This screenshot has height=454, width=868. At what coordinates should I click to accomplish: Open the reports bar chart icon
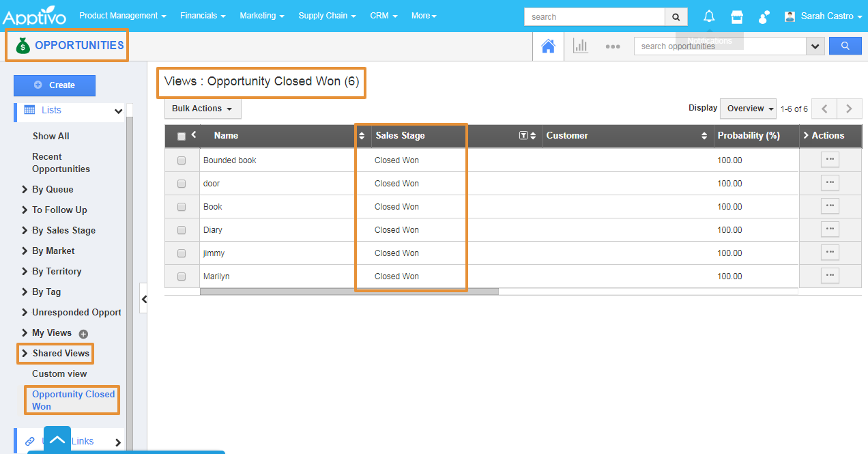click(581, 46)
